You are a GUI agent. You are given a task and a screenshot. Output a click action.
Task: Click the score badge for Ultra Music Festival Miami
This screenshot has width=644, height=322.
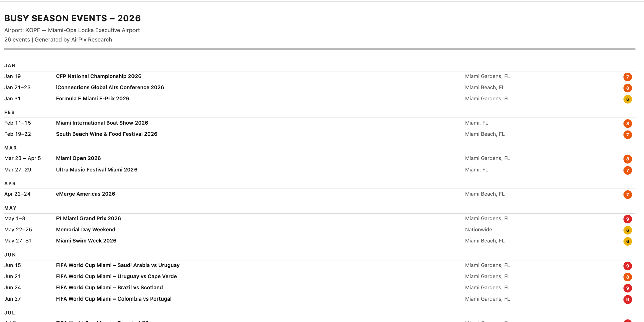click(x=627, y=170)
